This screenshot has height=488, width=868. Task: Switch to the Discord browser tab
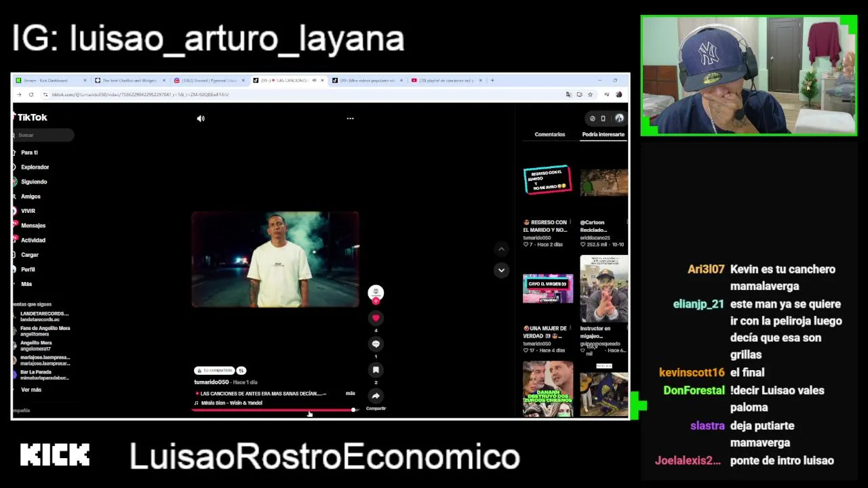coord(208,81)
